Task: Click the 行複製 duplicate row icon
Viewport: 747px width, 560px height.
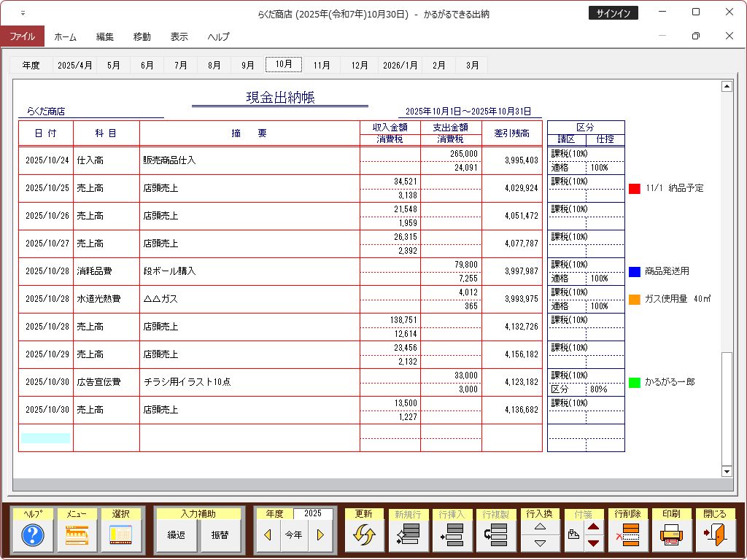Action: 496,536
